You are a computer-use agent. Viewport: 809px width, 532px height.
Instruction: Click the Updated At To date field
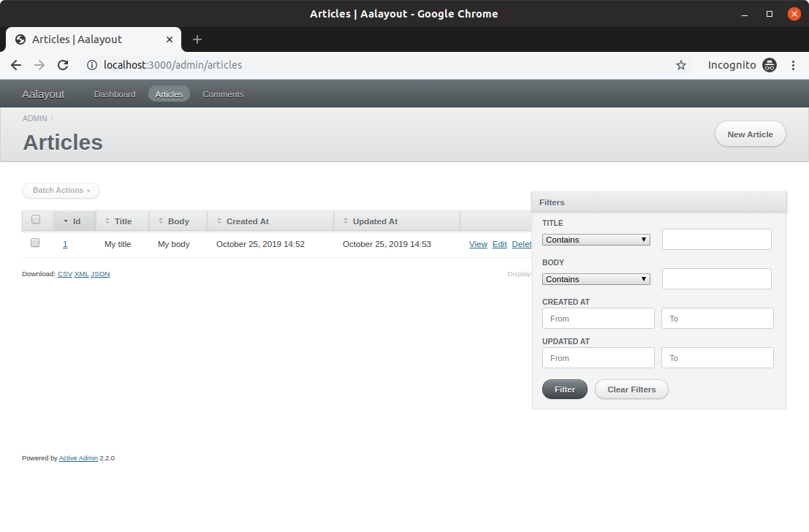coord(717,357)
